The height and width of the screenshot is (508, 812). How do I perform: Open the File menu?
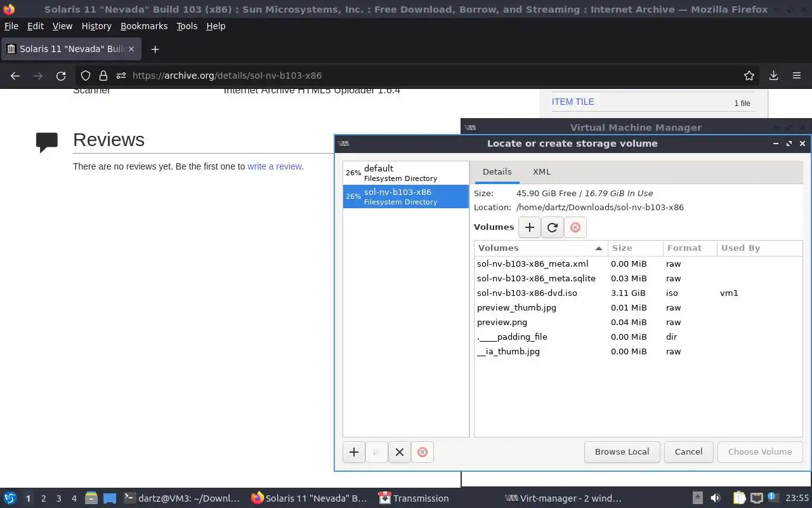pos(11,26)
